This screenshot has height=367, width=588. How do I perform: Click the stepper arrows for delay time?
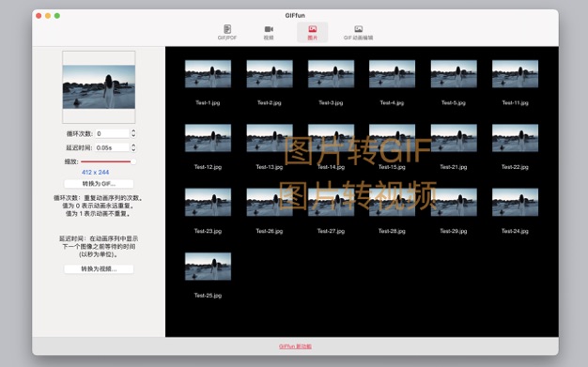click(133, 147)
